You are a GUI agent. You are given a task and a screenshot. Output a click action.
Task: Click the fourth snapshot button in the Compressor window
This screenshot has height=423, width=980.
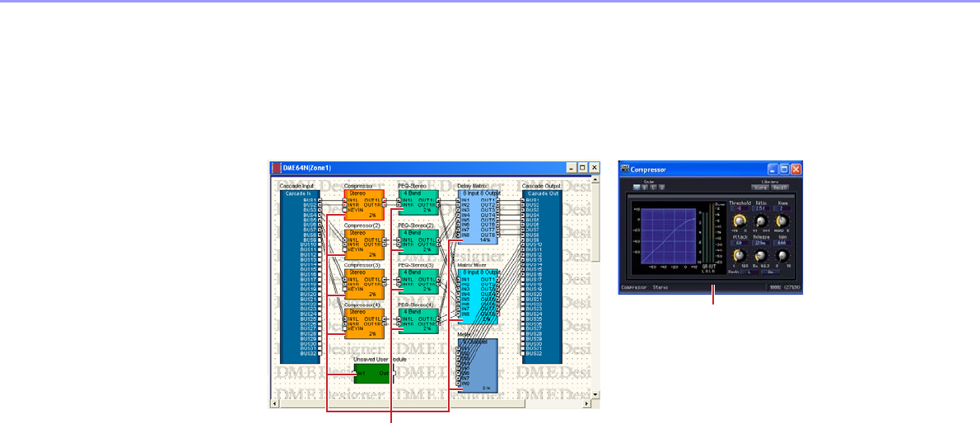(x=661, y=188)
